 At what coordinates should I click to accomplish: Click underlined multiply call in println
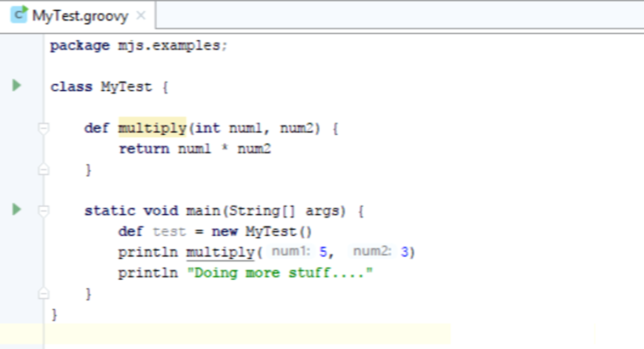[x=220, y=252]
